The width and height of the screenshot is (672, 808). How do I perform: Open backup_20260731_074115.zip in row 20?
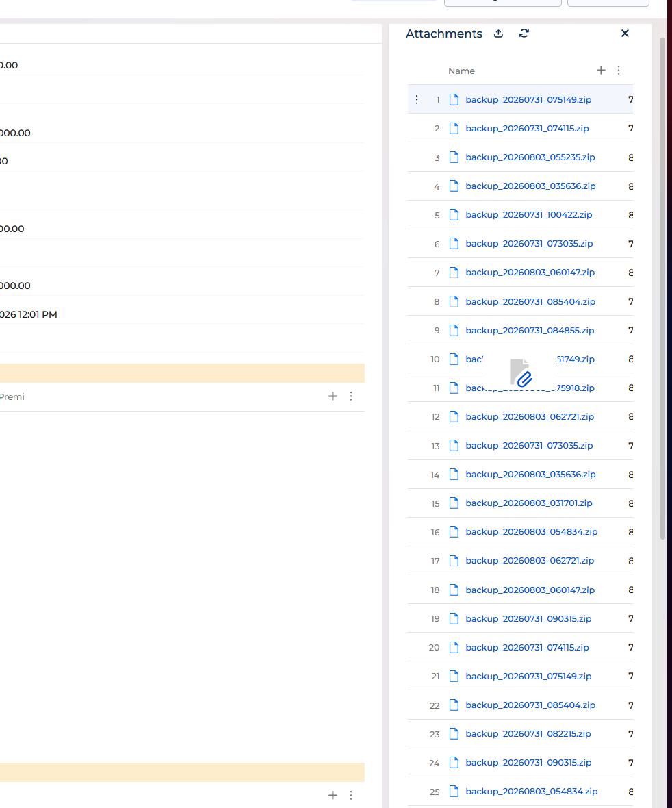click(x=528, y=648)
